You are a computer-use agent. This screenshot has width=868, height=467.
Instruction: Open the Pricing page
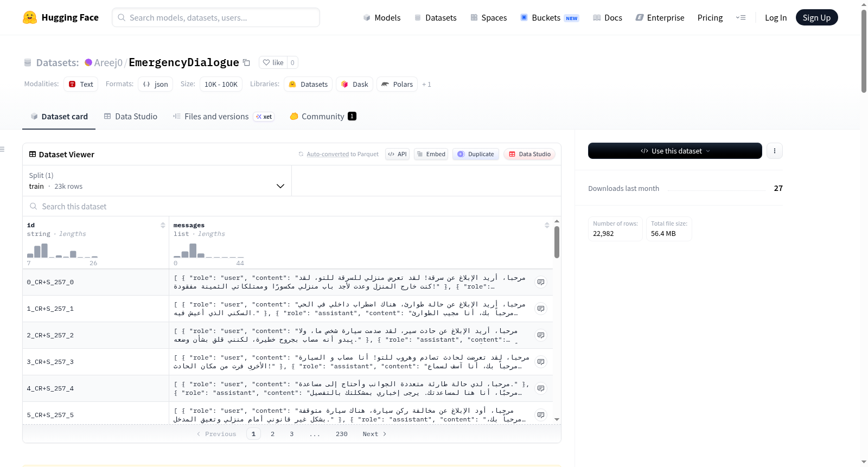(710, 17)
